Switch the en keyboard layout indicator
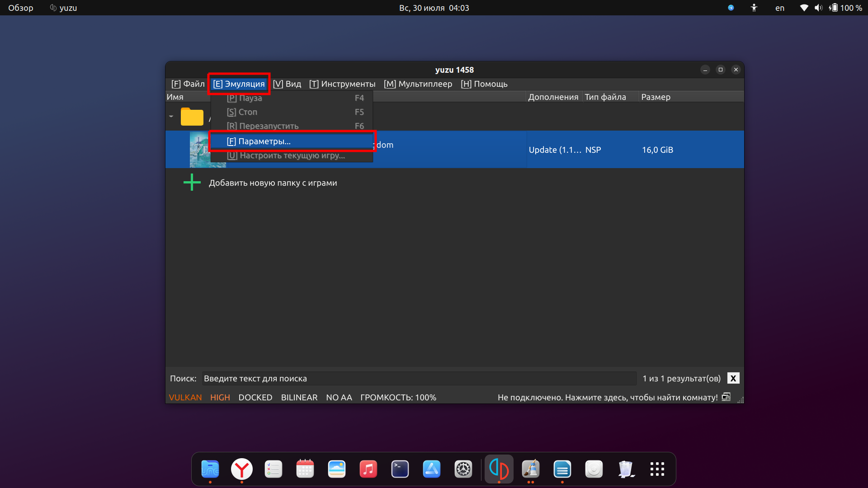The image size is (868, 488). [x=780, y=8]
